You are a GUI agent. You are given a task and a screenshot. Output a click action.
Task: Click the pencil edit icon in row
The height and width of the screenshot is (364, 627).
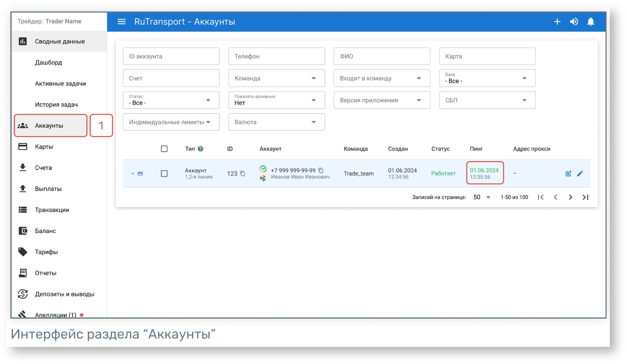580,174
